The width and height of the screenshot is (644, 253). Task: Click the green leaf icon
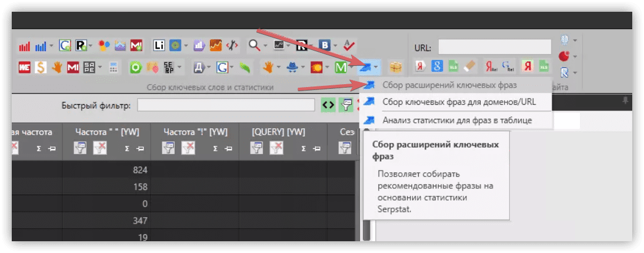point(246,67)
